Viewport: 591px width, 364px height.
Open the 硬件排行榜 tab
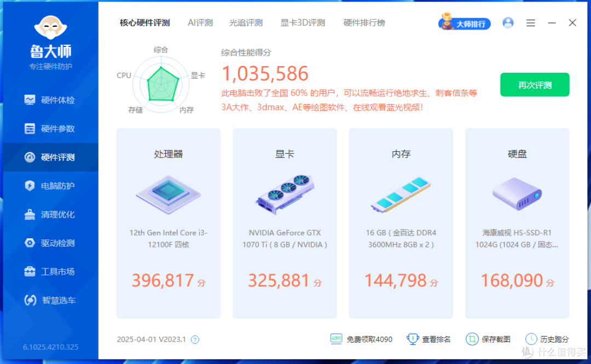pyautogui.click(x=364, y=23)
